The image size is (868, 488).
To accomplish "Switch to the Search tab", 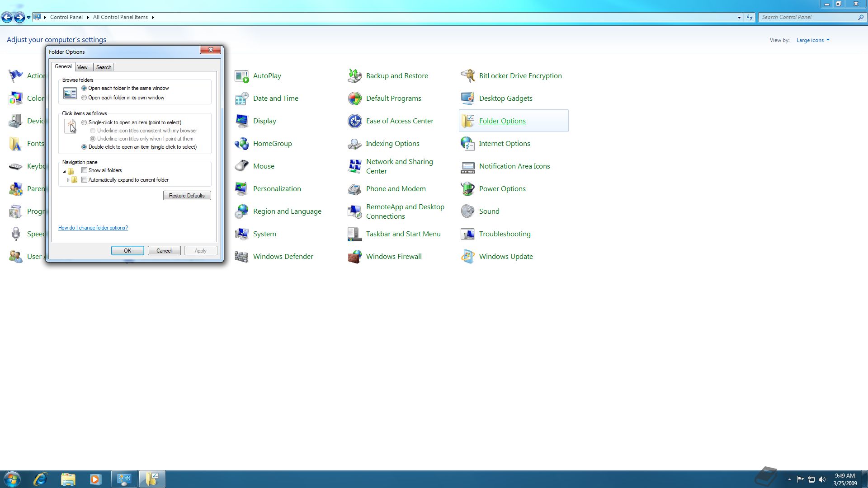I will [x=104, y=67].
